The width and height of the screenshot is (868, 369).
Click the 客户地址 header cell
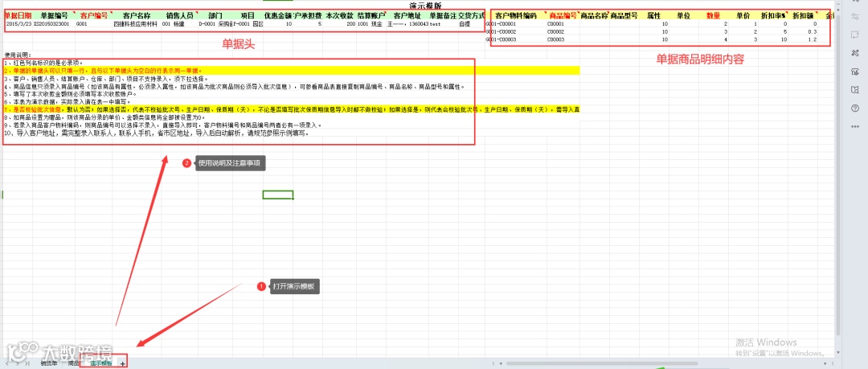[407, 15]
